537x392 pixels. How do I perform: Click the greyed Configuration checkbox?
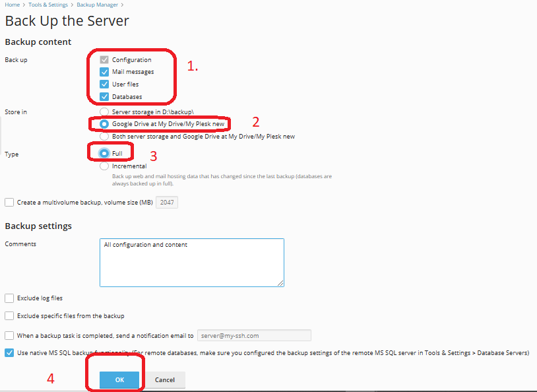click(104, 60)
